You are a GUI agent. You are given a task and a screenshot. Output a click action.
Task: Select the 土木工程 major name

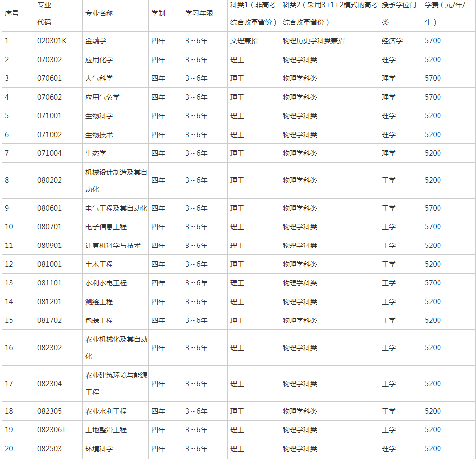[x=99, y=265]
